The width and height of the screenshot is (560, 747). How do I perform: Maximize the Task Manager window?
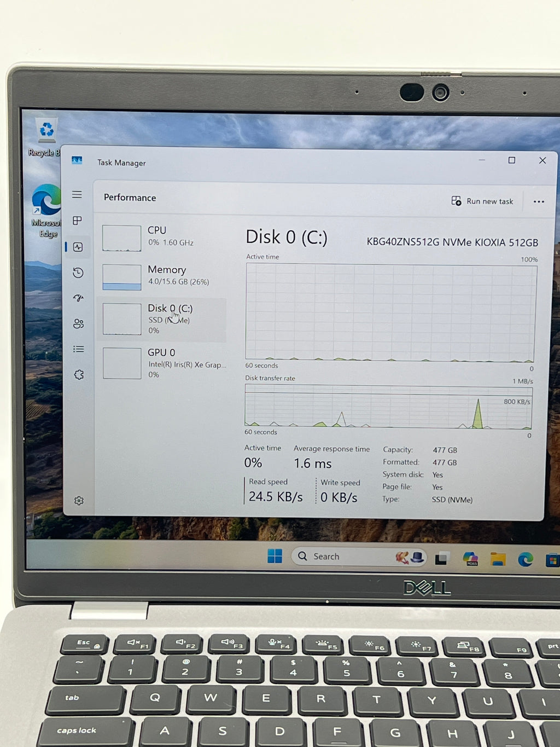click(x=512, y=160)
